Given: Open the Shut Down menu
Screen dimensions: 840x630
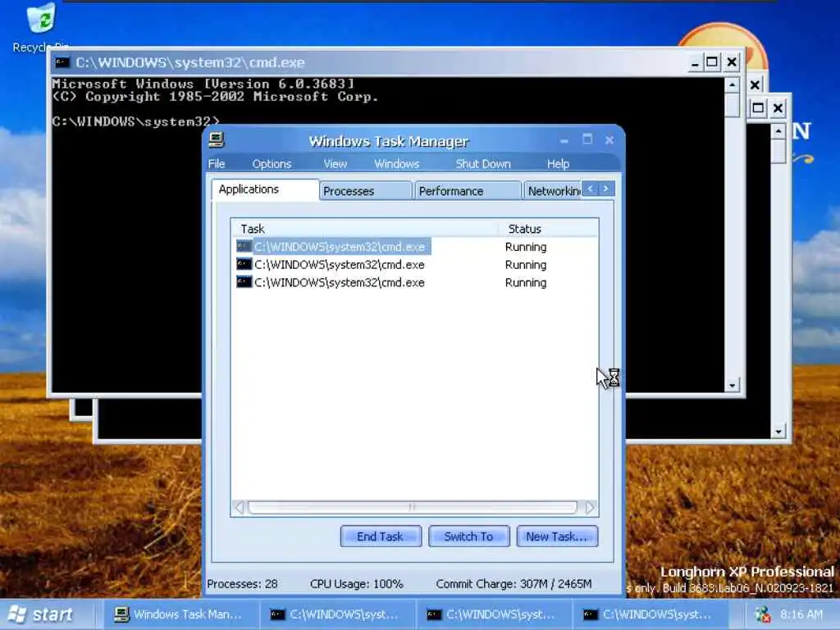Looking at the screenshot, I should [483, 164].
